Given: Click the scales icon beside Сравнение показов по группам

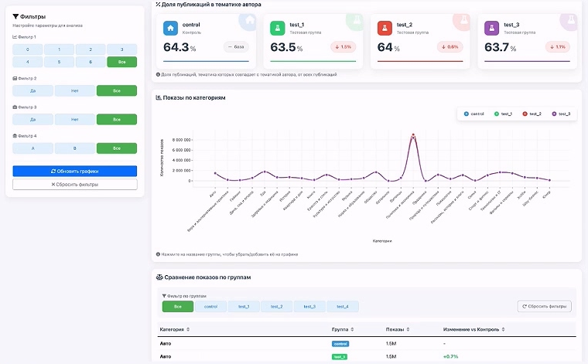Looking at the screenshot, I should click(x=159, y=277).
